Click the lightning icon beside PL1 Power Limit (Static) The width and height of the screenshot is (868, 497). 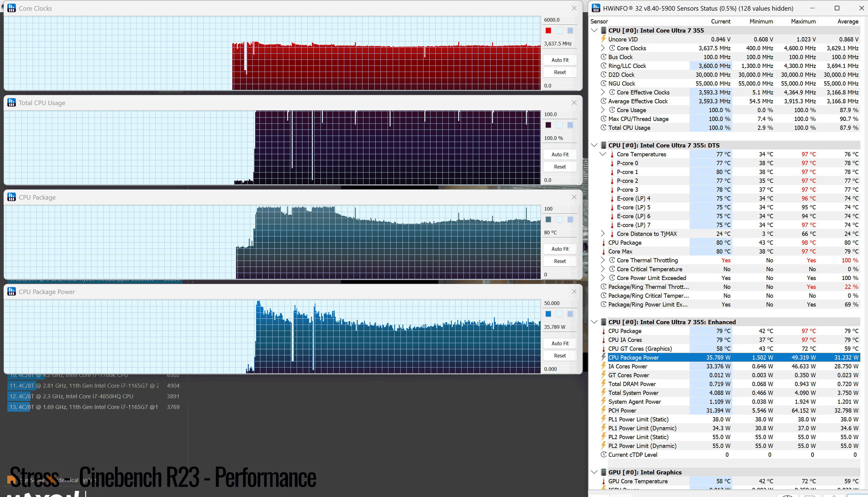pos(603,420)
